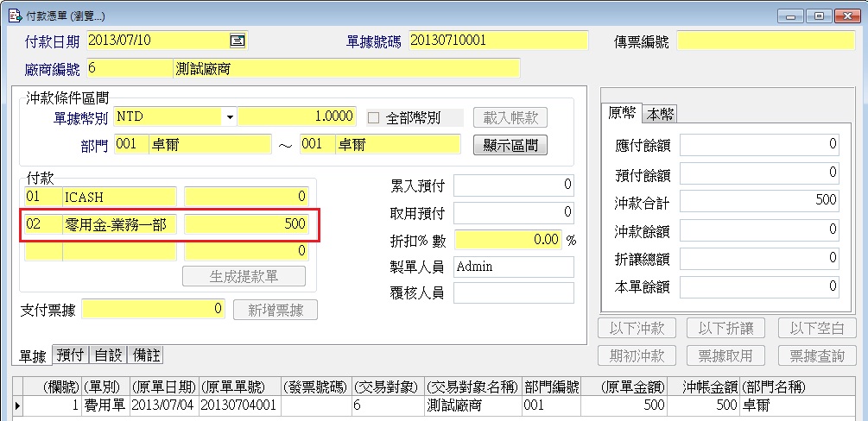The height and width of the screenshot is (421, 868).
Task: Open the 備註 tab
Action: (x=144, y=355)
